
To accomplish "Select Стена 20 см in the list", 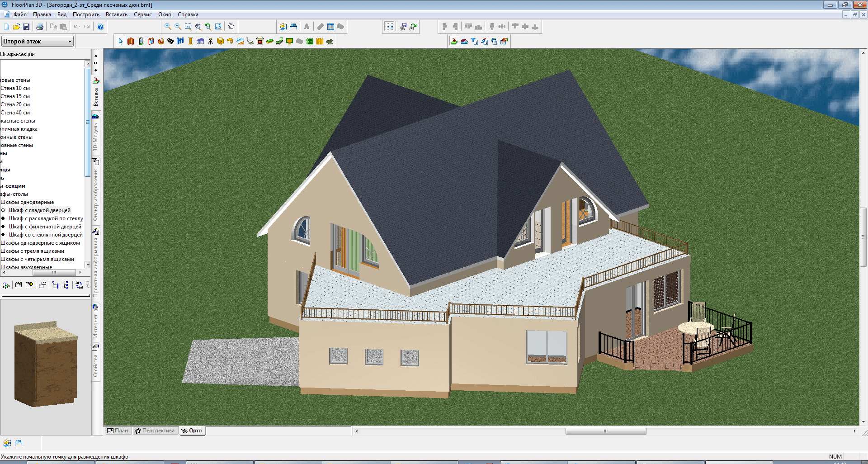I will [15, 104].
